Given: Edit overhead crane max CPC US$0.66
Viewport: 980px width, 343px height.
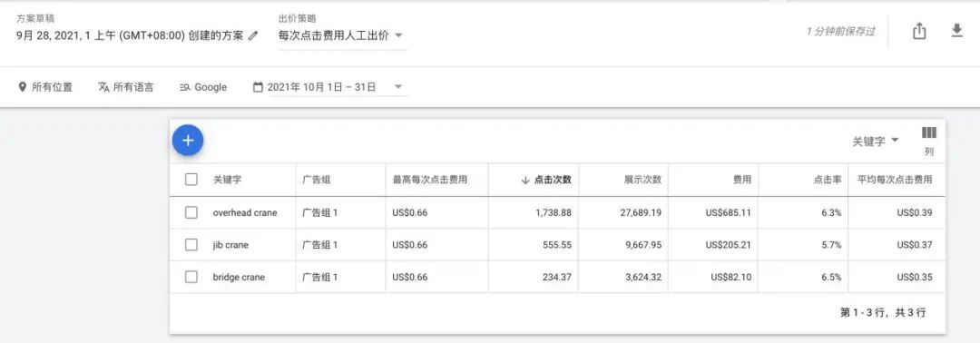Looking at the screenshot, I should 410,212.
